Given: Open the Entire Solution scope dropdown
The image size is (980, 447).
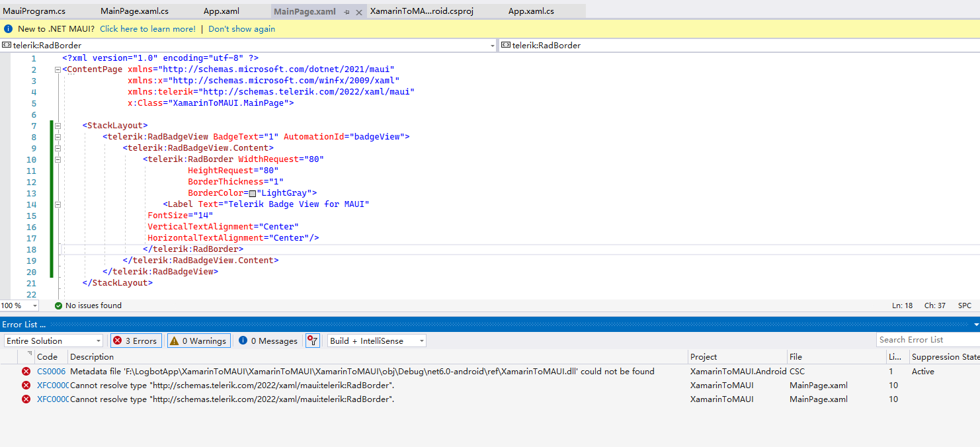Looking at the screenshot, I should (54, 341).
